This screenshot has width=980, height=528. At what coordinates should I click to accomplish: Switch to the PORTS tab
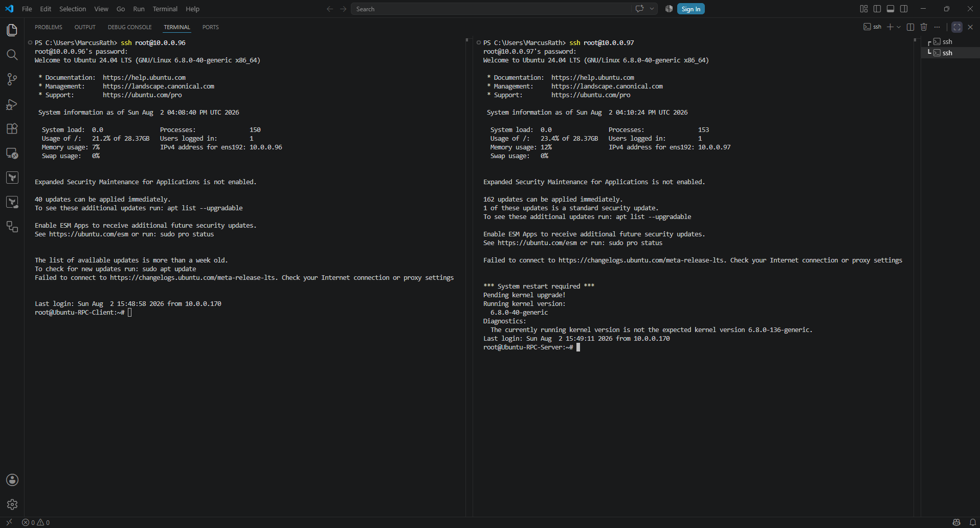point(210,27)
